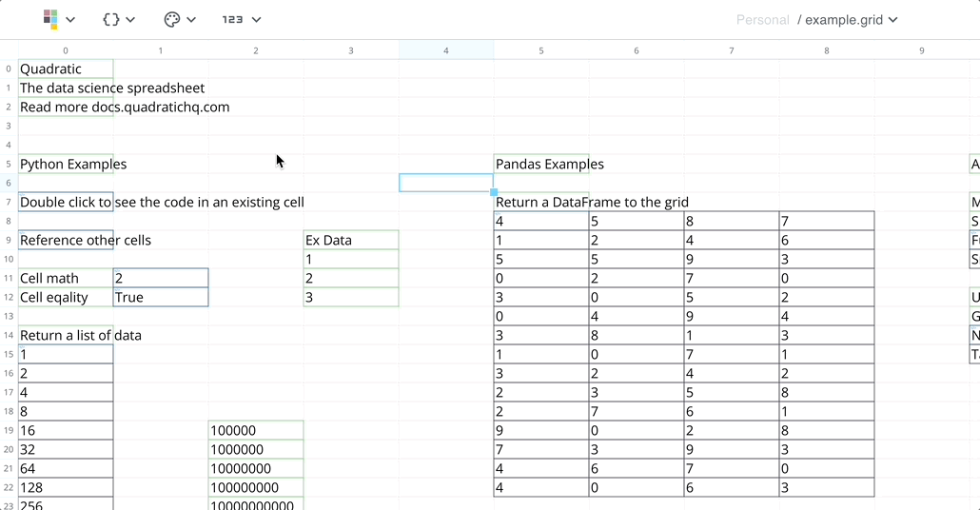Select the 'Ex Data' header cell
Screen dimensions: 980x510
351,240
